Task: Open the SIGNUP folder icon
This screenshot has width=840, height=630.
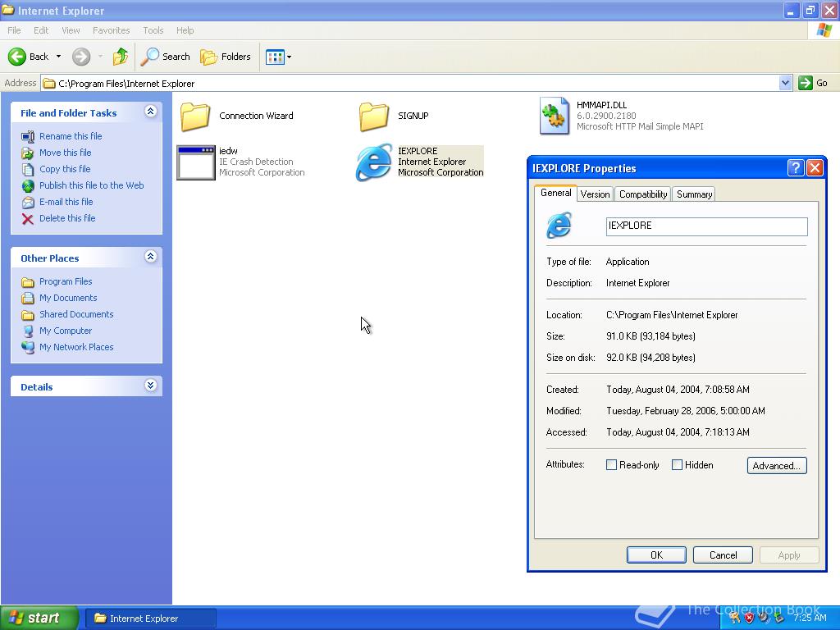Action: (x=374, y=116)
